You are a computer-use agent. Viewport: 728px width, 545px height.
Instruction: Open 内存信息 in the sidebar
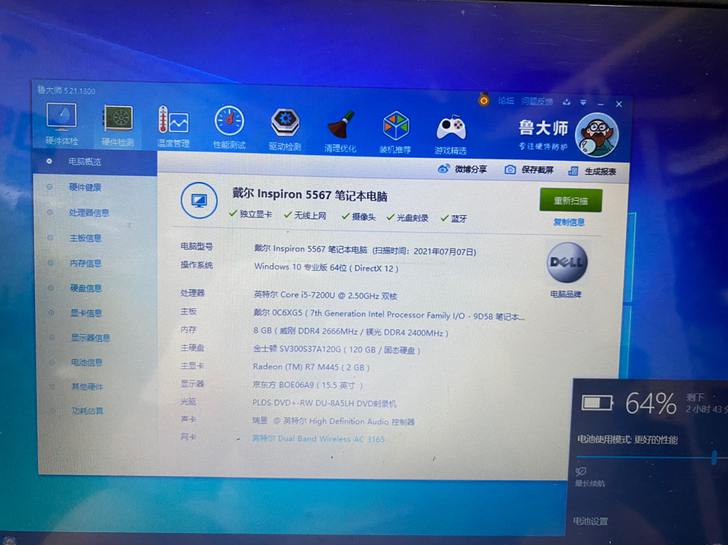[85, 263]
